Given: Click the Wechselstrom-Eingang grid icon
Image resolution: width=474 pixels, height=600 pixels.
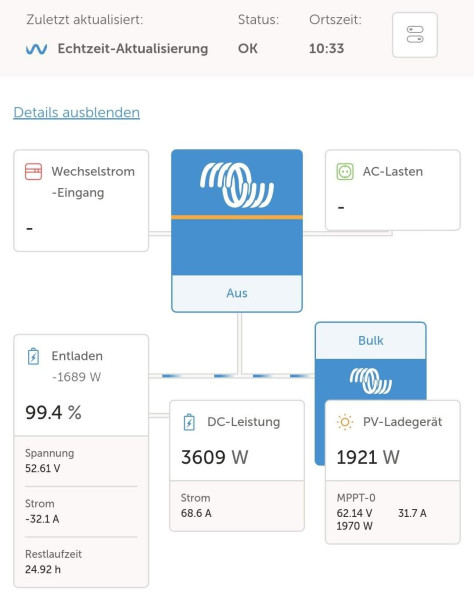Looking at the screenshot, I should [33, 171].
